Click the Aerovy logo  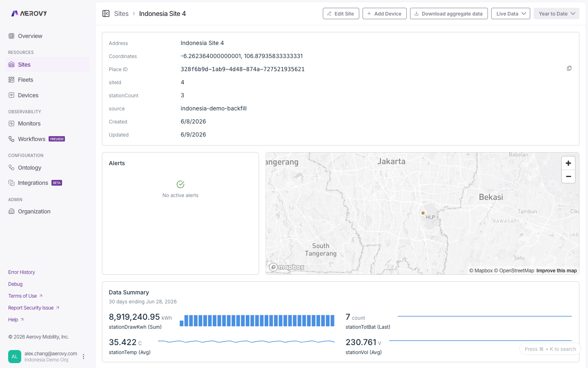[x=29, y=13]
